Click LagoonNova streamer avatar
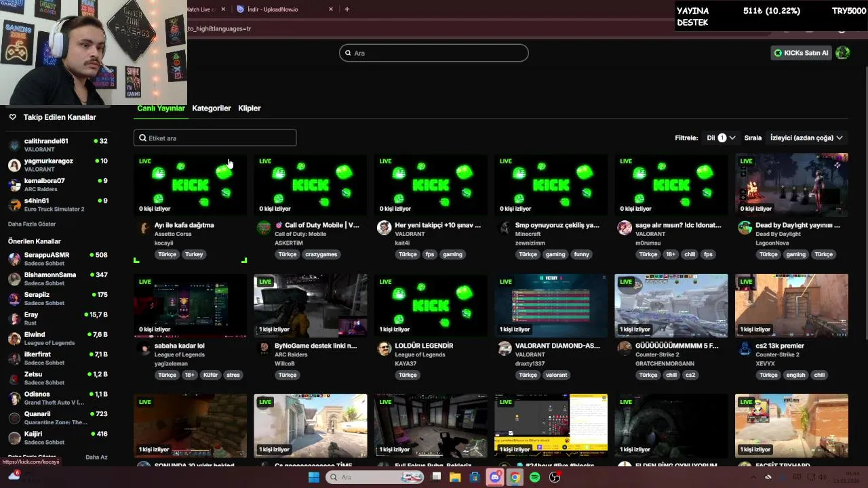Image resolution: width=868 pixels, height=488 pixels. click(745, 228)
